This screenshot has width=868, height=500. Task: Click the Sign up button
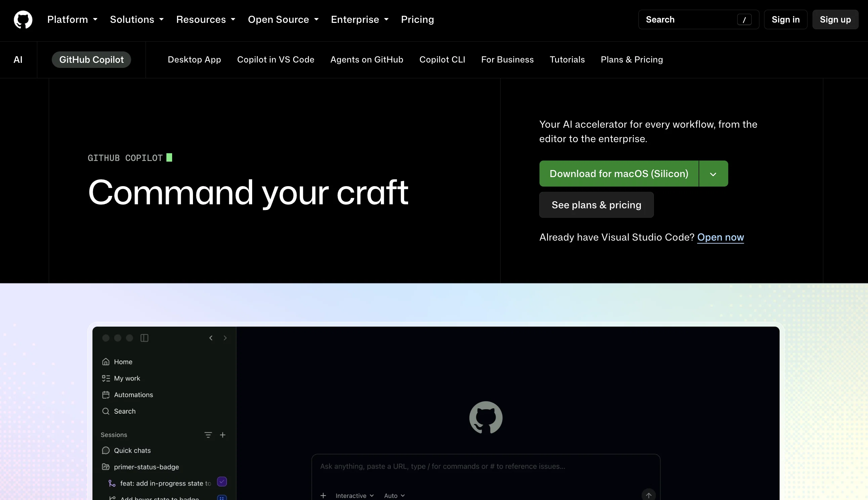tap(835, 19)
